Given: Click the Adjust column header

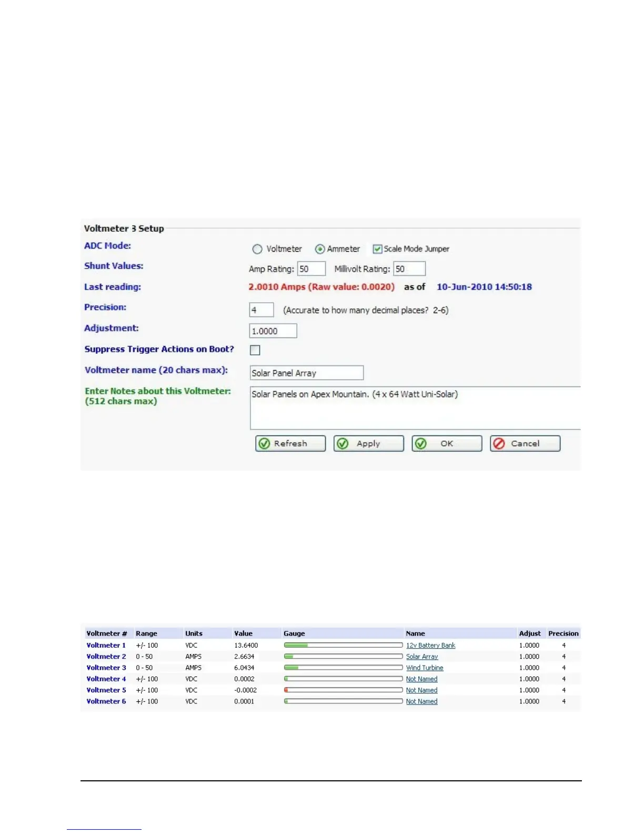Looking at the screenshot, I should 530,634.
